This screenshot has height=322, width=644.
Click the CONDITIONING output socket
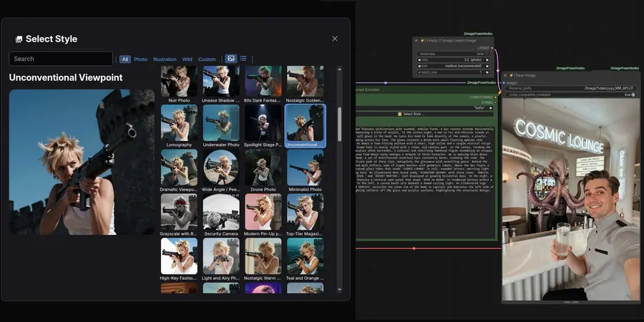pyautogui.click(x=495, y=97)
